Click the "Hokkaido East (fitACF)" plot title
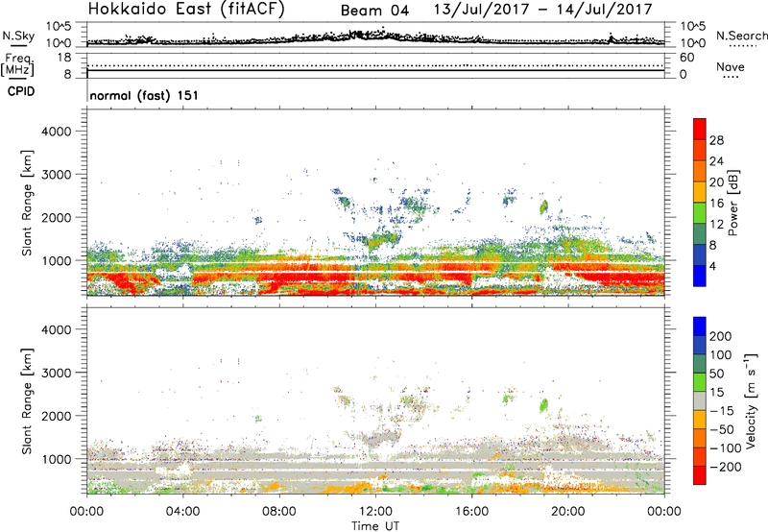Screen dimensions: 768x532 pyautogui.click(x=185, y=9)
